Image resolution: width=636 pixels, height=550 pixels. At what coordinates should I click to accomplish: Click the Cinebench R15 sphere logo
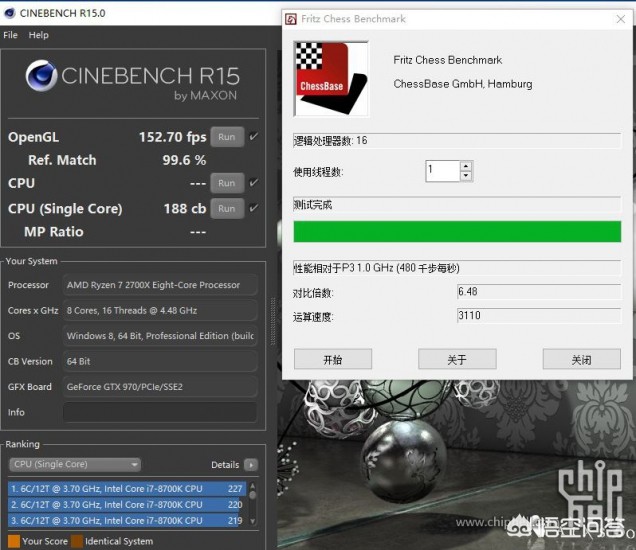(41, 75)
